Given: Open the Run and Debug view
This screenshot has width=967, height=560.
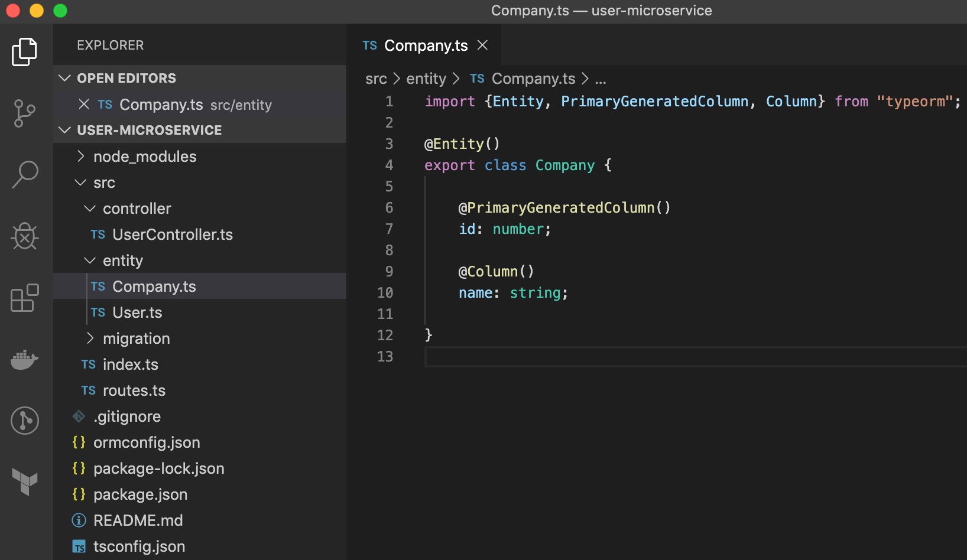Looking at the screenshot, I should (x=24, y=236).
